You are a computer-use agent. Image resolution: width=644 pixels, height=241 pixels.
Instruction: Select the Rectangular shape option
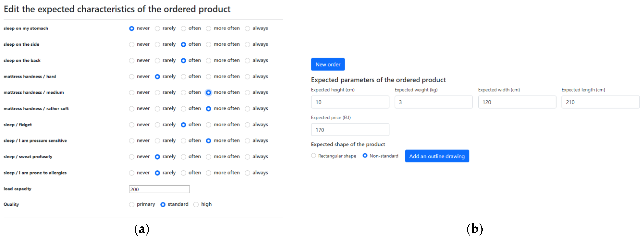coord(314,156)
